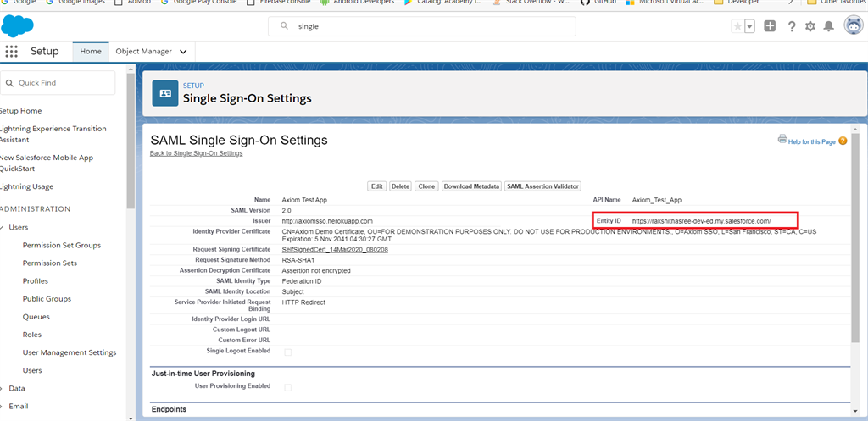Screen dimensions: 868x421
Task: Click the Edit button
Action: coord(377,186)
